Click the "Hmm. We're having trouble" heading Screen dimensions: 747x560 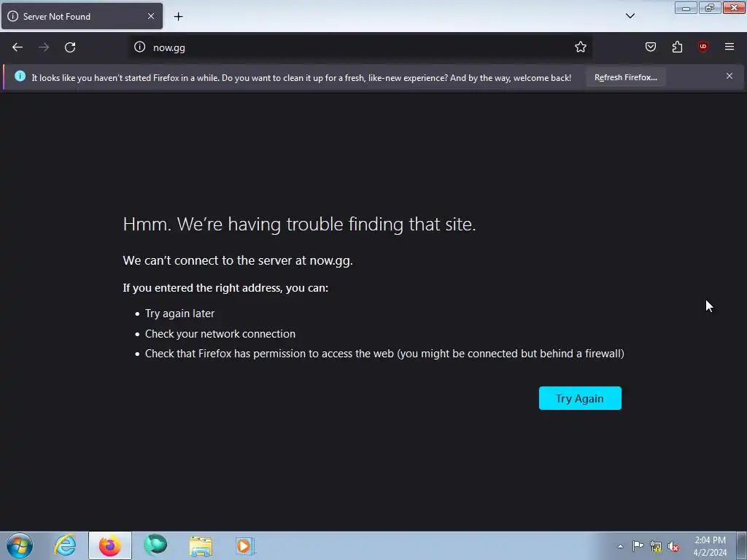(299, 224)
